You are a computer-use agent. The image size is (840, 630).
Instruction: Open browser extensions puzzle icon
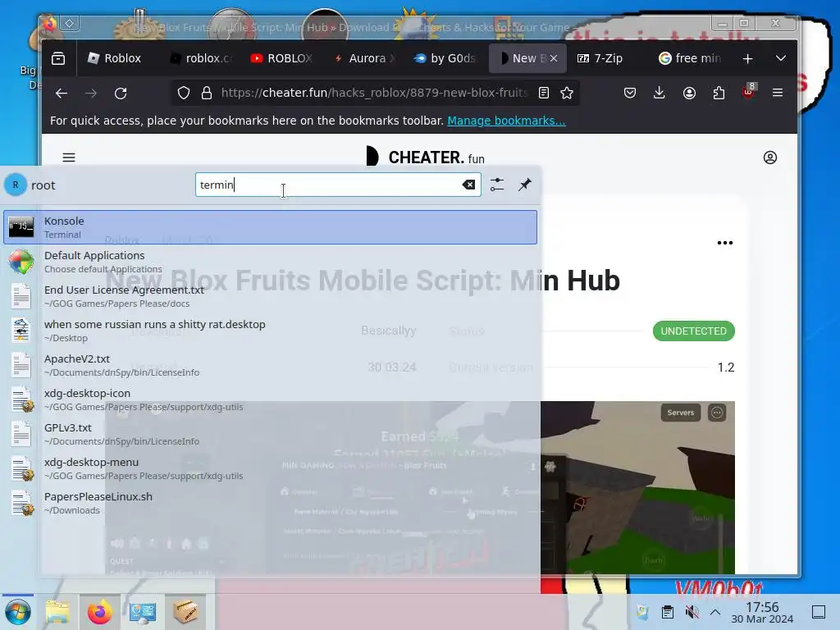click(719, 94)
